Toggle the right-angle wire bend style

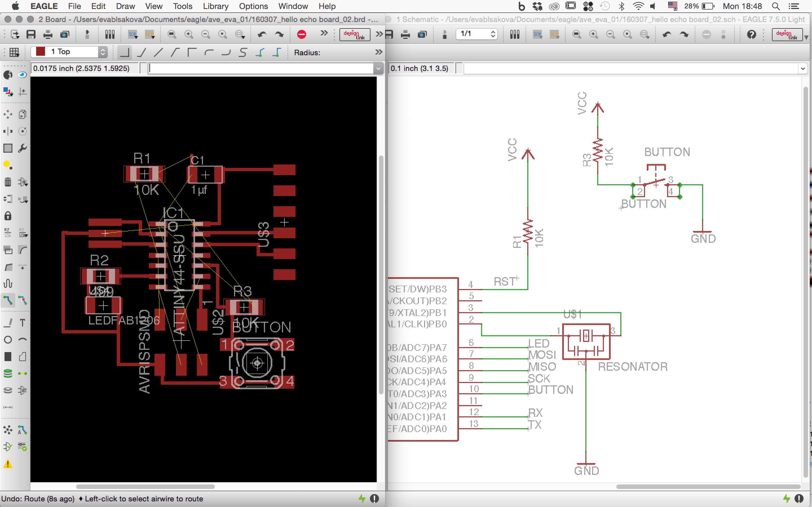click(125, 52)
